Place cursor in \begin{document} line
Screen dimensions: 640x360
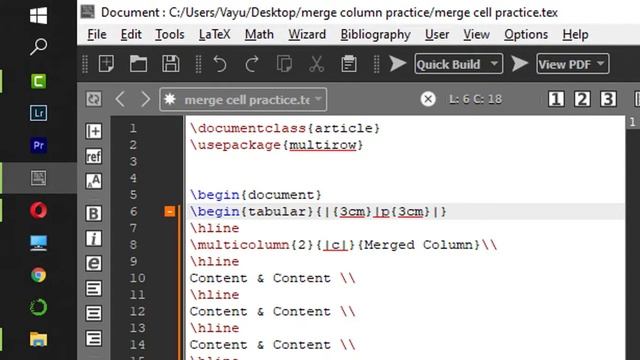click(x=256, y=195)
